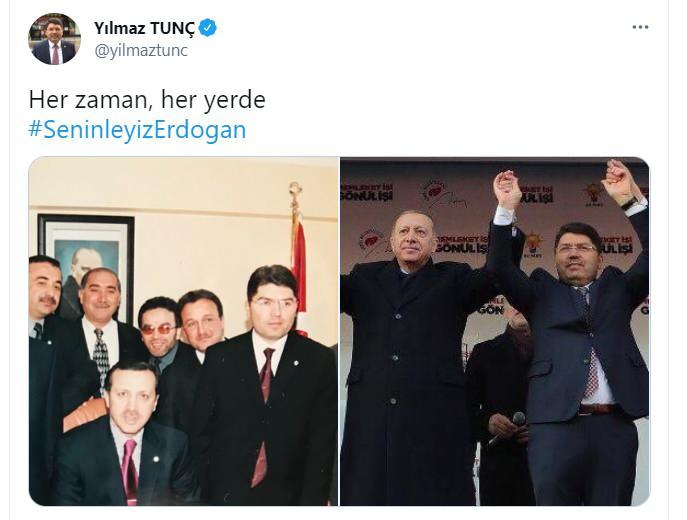This screenshot has width=687, height=520.
Task: Click the clasped raised hands in right photo
Action: (x=507, y=189)
